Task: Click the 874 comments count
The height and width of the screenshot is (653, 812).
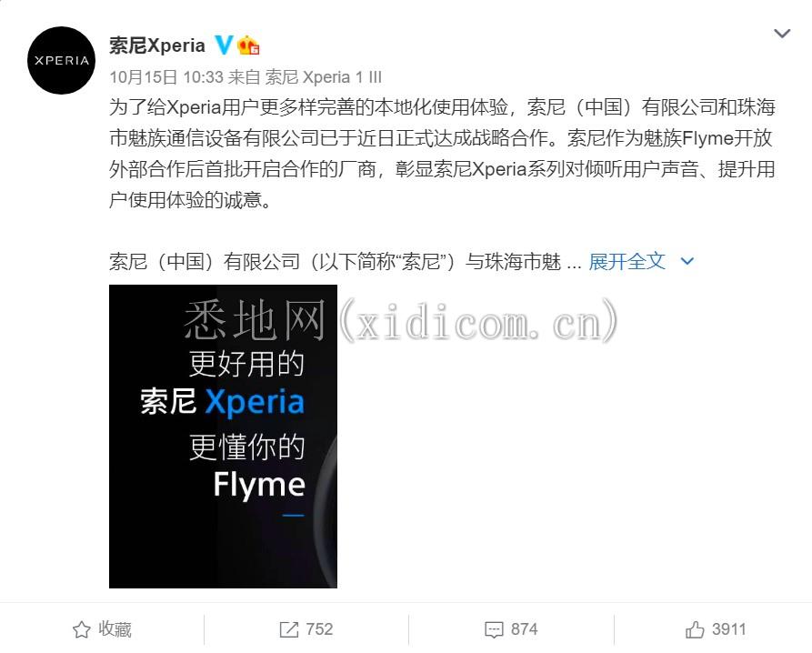Action: [524, 629]
